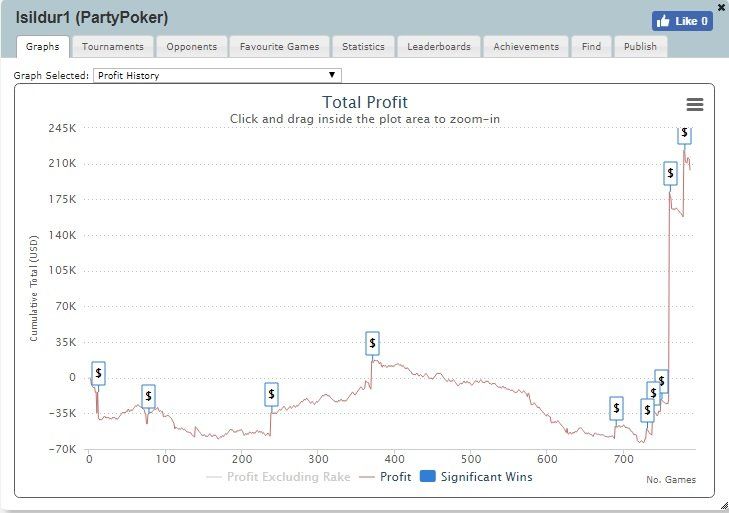Click the 700 x-axis label
The width and height of the screenshot is (729, 513).
pyautogui.click(x=623, y=459)
